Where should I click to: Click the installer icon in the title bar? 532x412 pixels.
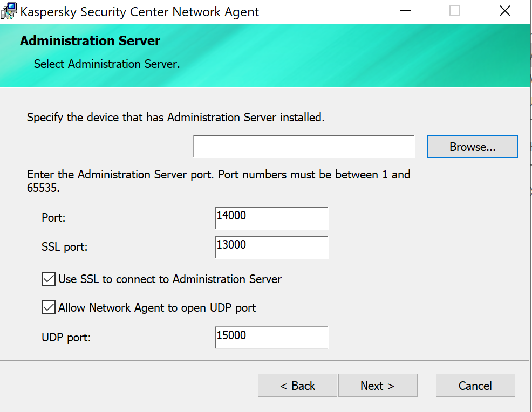coord(9,11)
